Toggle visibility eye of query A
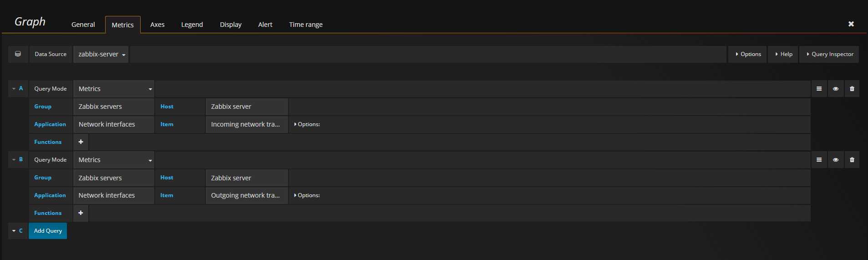868x260 pixels. point(836,89)
